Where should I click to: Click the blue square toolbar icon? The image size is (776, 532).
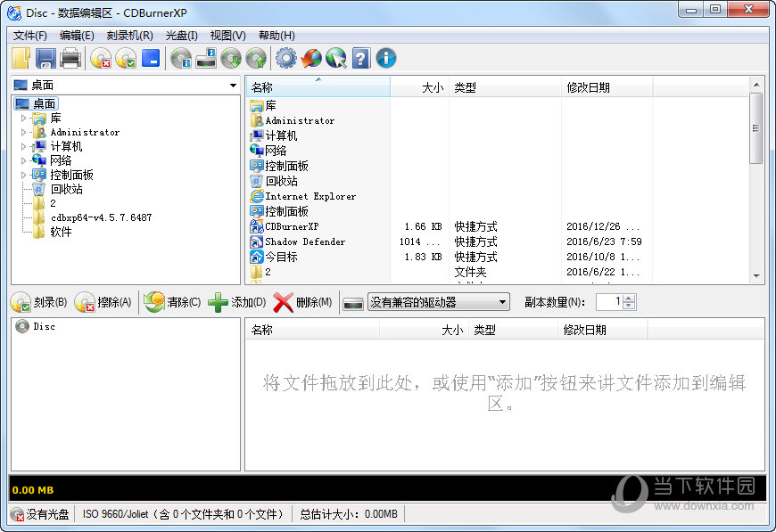click(151, 58)
